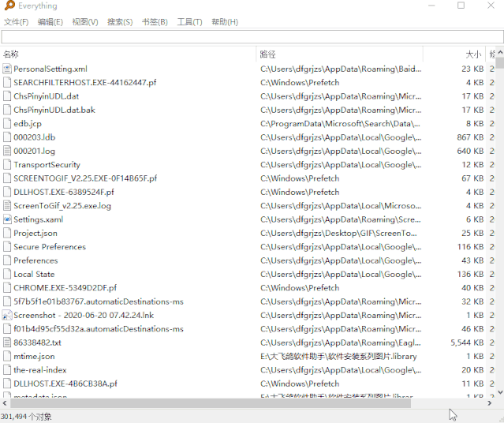Select the 000203.ldb file name
The height and width of the screenshot is (423, 504).
point(35,137)
